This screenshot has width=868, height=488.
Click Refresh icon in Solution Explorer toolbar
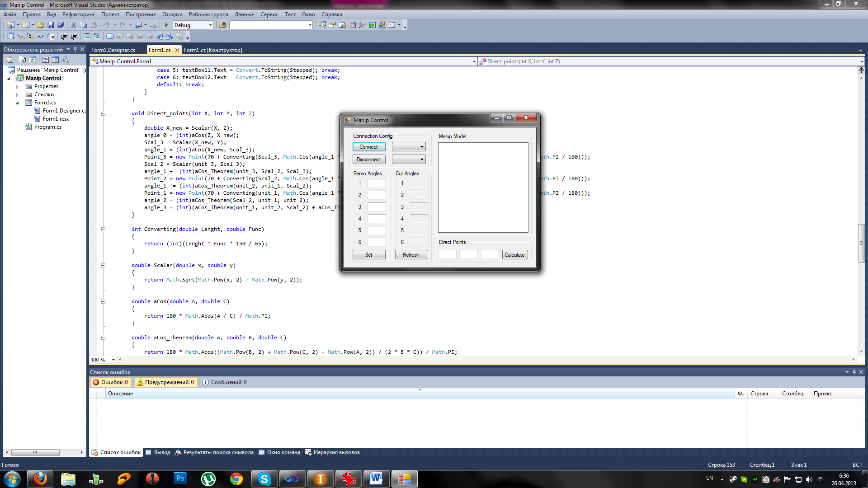[x=33, y=60]
